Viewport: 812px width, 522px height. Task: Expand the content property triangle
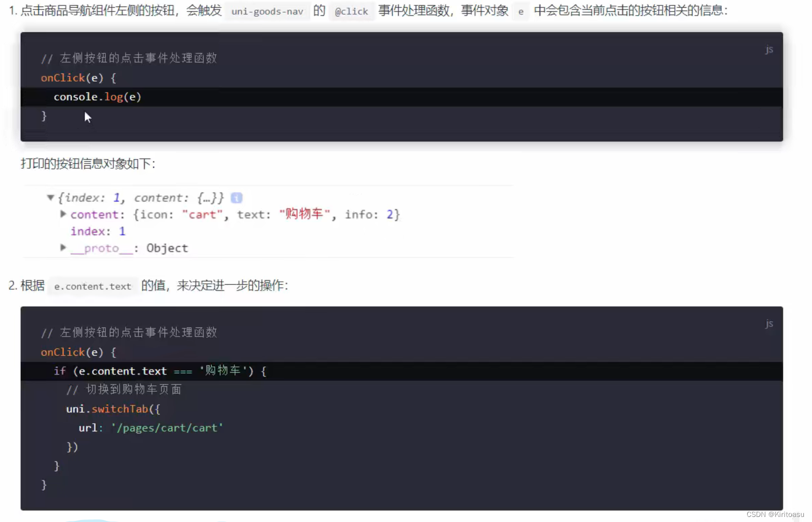click(x=63, y=214)
